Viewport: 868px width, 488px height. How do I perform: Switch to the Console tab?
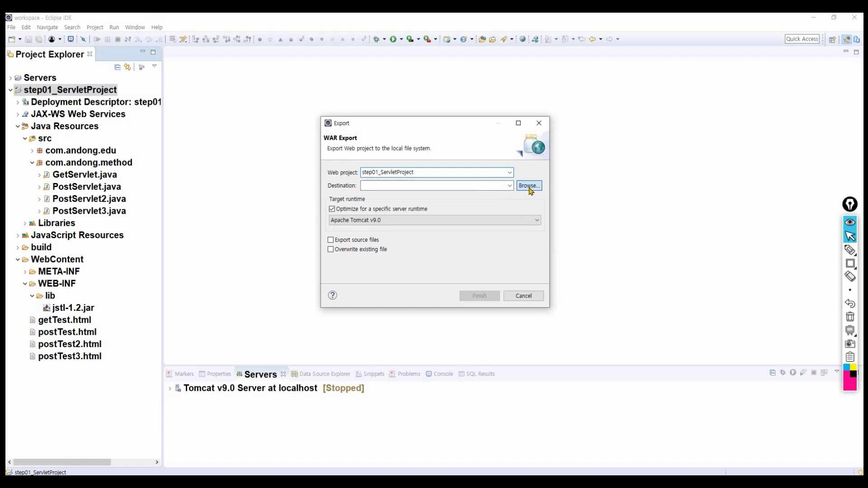(439, 374)
